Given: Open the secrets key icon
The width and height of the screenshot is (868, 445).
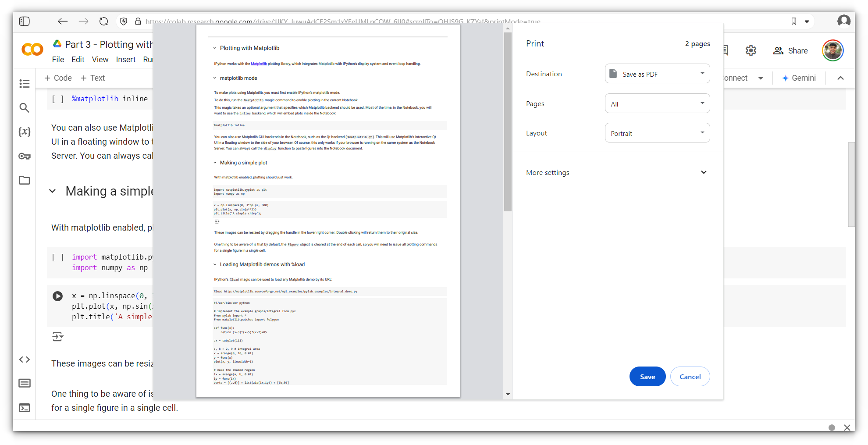Looking at the screenshot, I should [x=25, y=156].
